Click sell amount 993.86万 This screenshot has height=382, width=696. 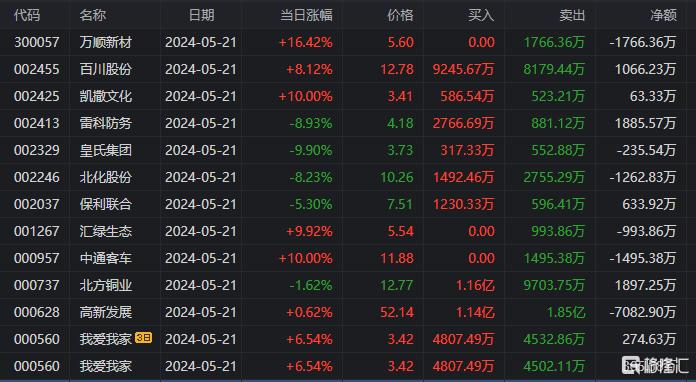(558, 231)
